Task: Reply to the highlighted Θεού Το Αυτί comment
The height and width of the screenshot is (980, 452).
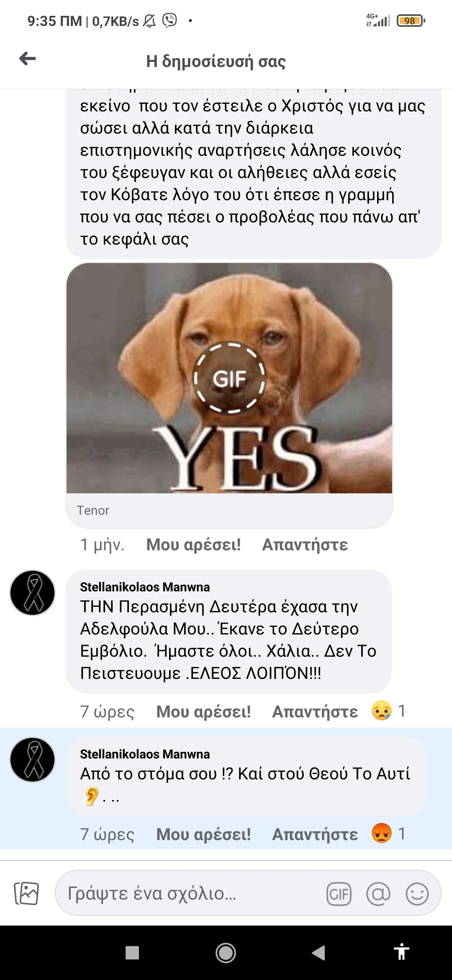Action: [x=315, y=834]
